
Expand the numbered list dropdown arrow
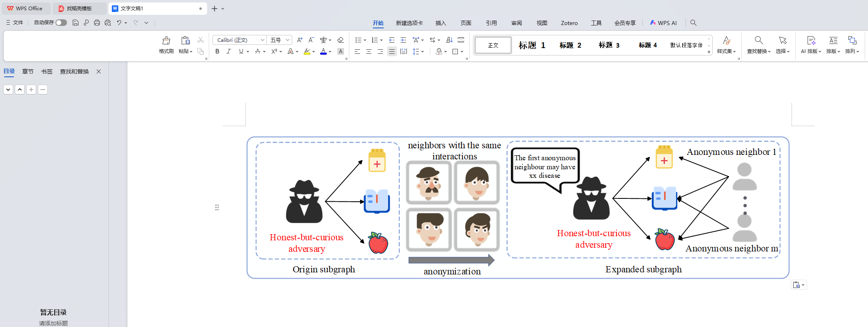pos(381,40)
